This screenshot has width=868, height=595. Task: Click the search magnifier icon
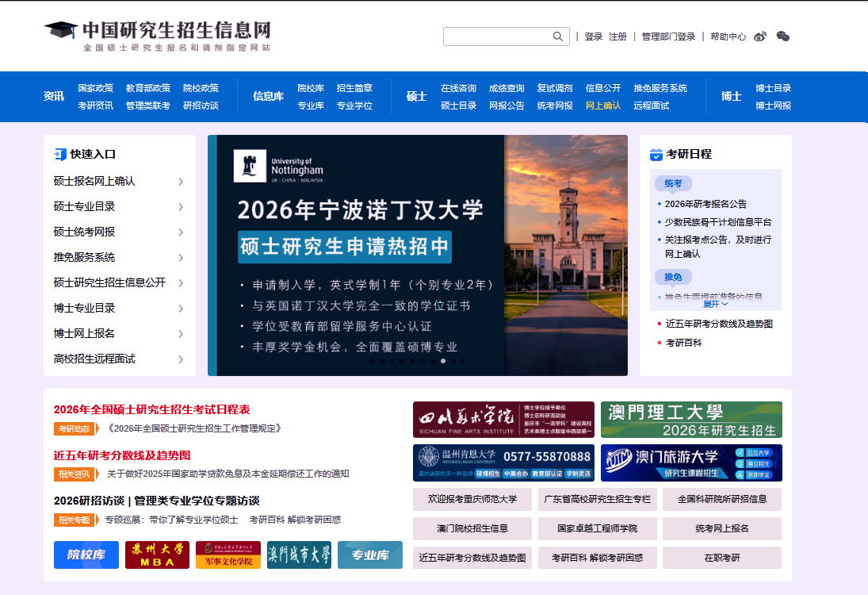tap(558, 36)
